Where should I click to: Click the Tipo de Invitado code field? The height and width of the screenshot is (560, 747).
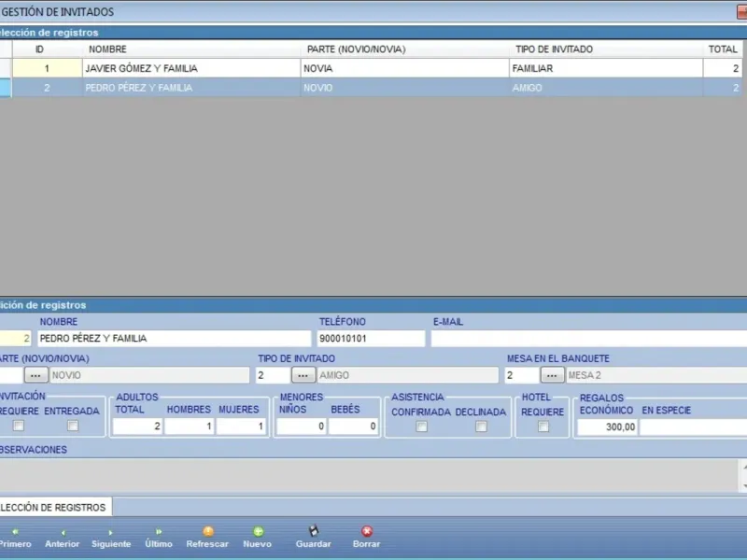[273, 375]
